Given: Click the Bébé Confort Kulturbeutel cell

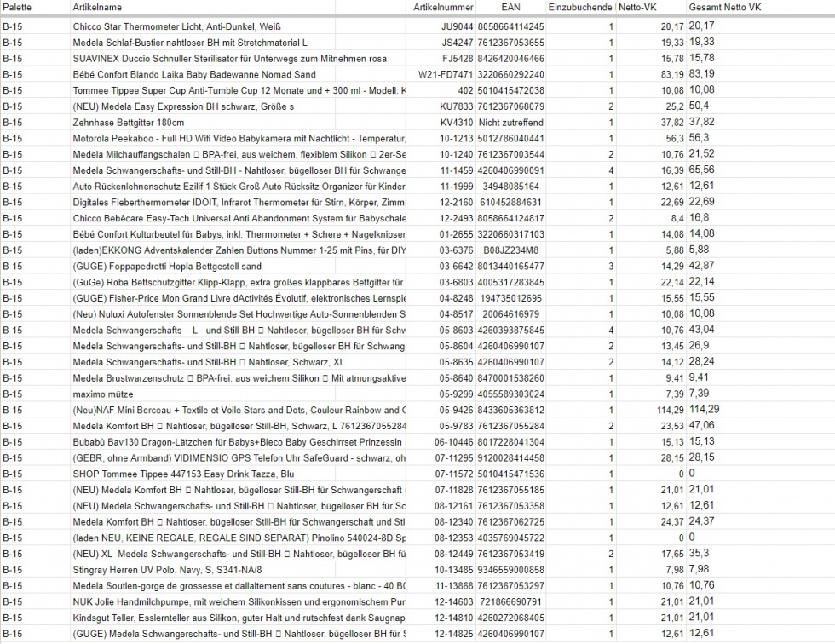Looking at the screenshot, I should (x=239, y=234).
